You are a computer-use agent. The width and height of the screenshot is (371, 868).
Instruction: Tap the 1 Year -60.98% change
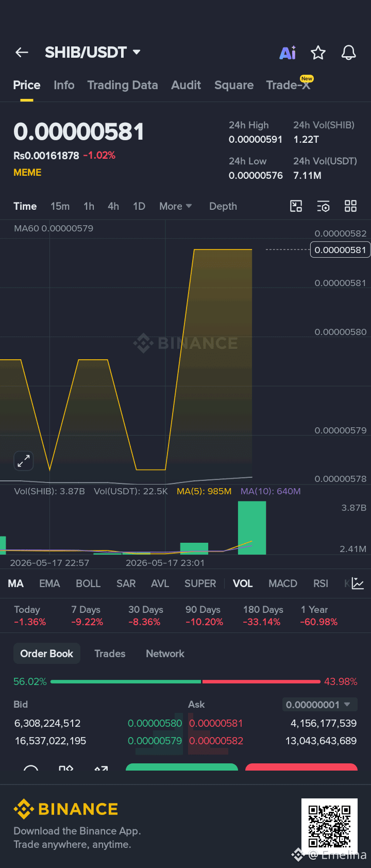point(318,615)
